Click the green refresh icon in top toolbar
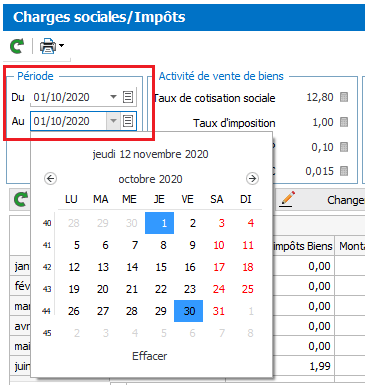The width and height of the screenshot is (365, 385). pyautogui.click(x=17, y=46)
